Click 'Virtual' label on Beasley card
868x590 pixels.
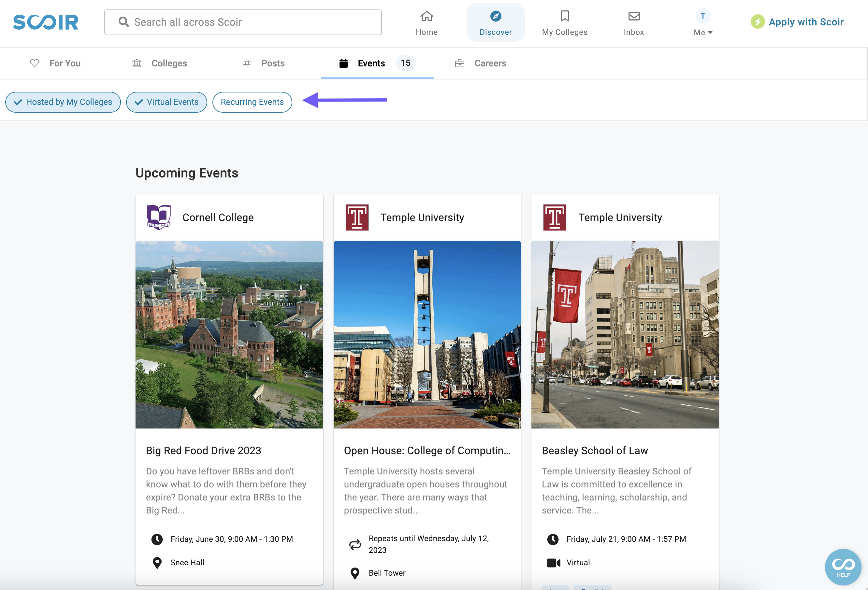coord(578,562)
